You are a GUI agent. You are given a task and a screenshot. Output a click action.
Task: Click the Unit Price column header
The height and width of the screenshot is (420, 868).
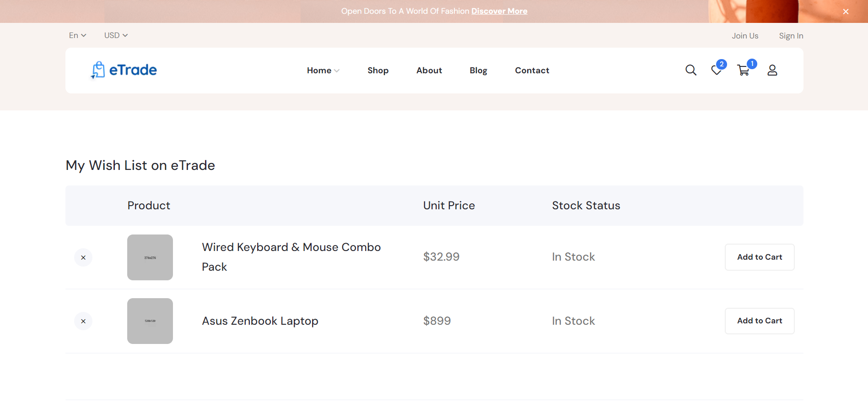(449, 205)
